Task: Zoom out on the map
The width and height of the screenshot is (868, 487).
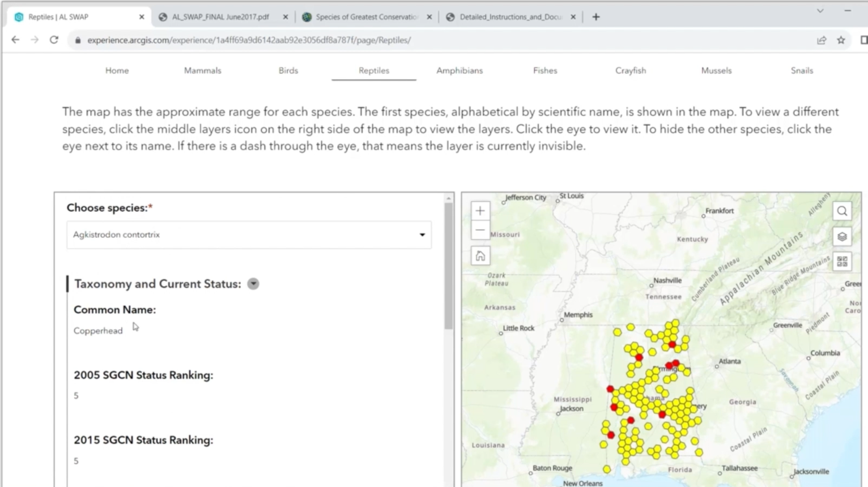Action: (480, 230)
